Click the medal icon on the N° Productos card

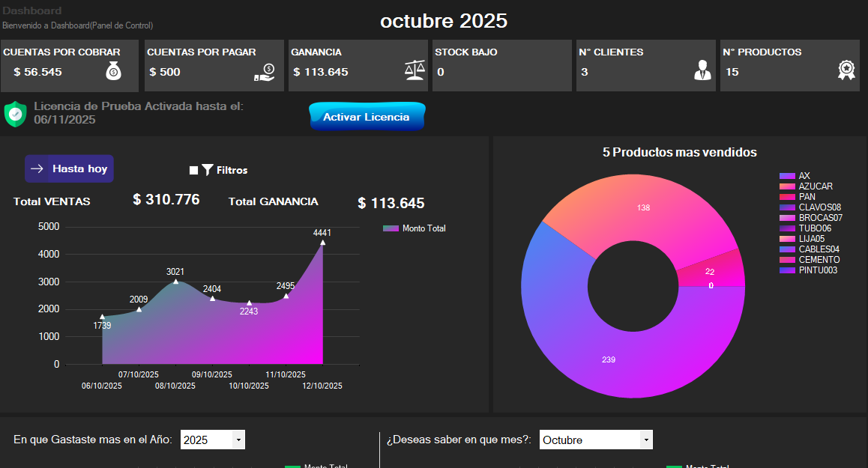pyautogui.click(x=846, y=69)
